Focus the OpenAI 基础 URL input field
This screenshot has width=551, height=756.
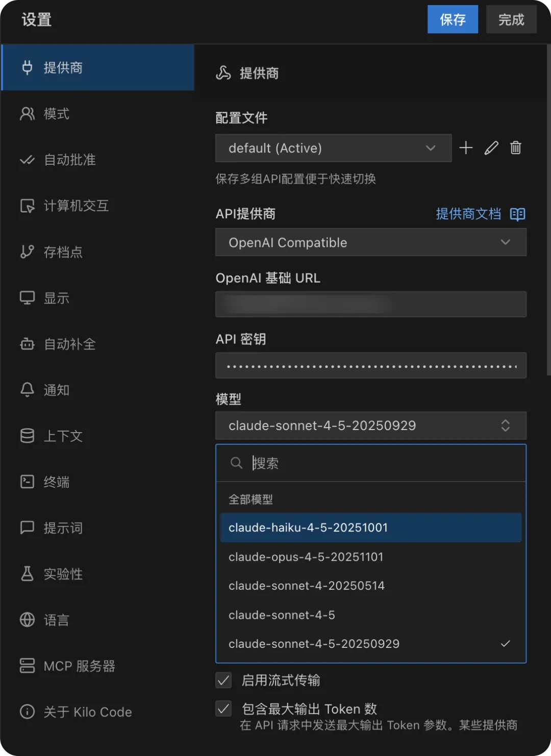pyautogui.click(x=371, y=304)
